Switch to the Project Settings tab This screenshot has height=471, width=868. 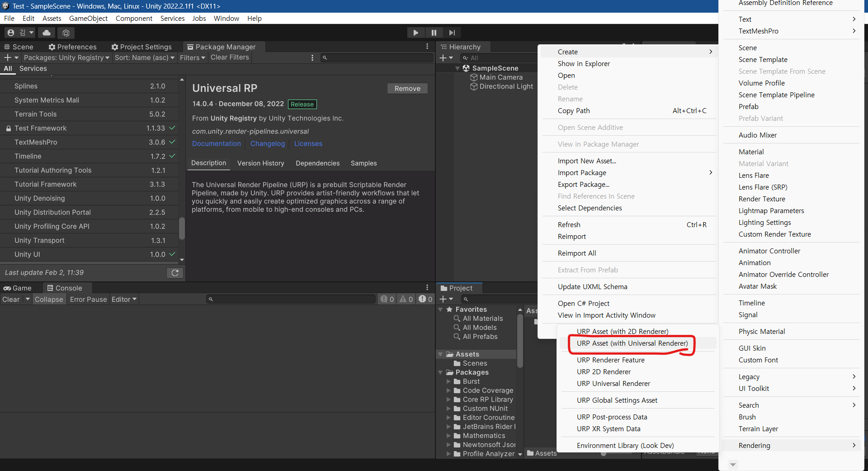click(x=142, y=47)
